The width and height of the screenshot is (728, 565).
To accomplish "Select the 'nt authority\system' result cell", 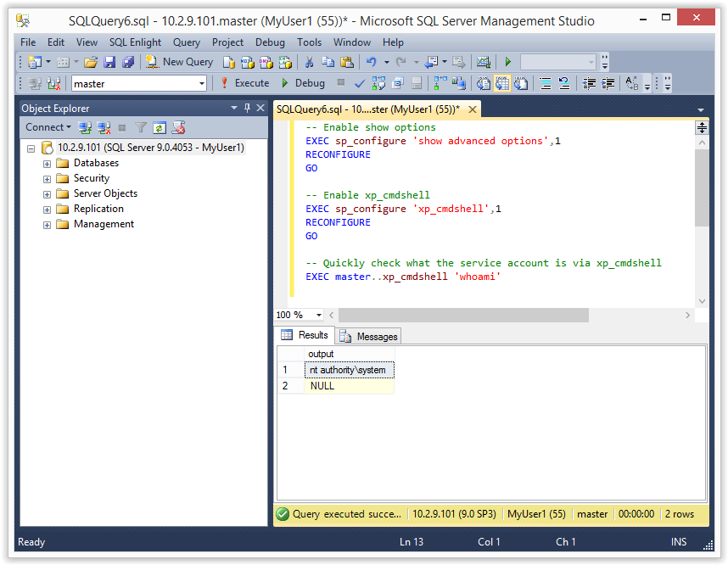I will [349, 370].
